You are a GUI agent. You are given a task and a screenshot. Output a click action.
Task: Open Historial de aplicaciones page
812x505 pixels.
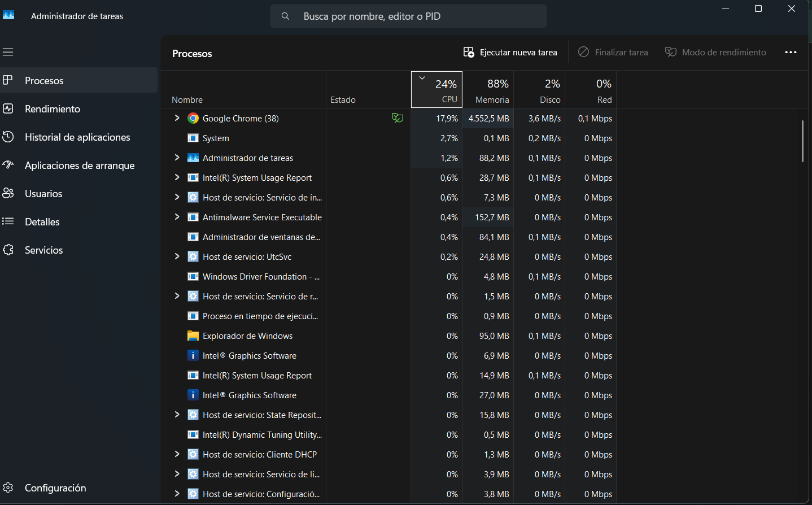click(78, 137)
